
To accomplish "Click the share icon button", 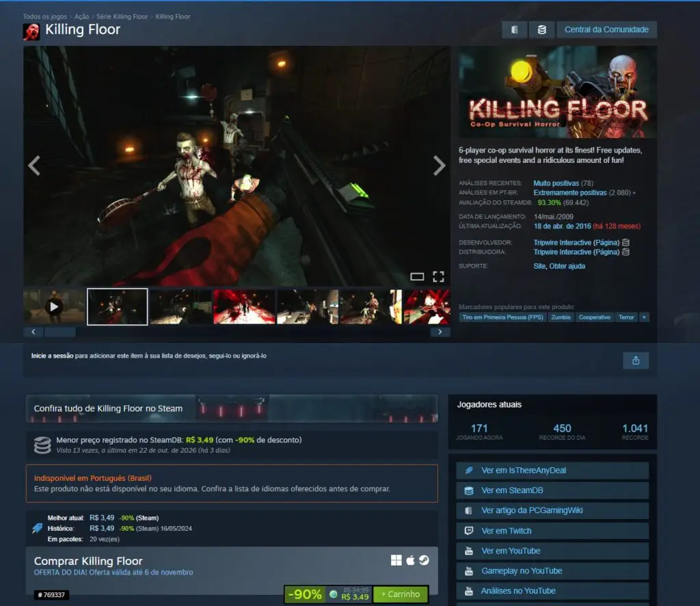I will (636, 360).
